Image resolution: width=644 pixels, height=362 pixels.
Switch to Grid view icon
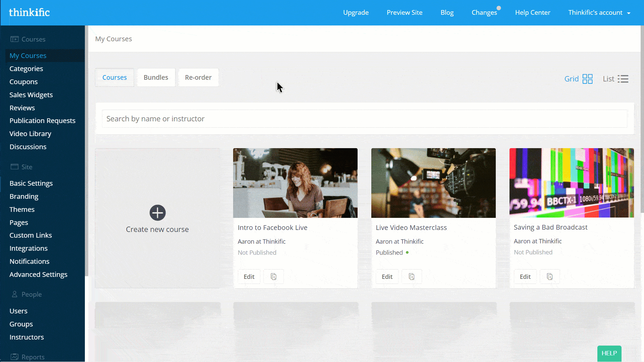tap(587, 79)
